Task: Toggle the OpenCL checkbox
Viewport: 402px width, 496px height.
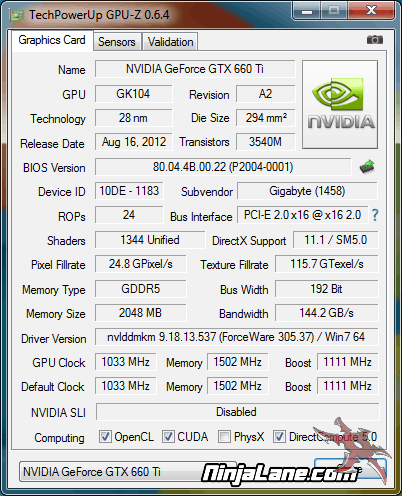Action: pos(105,436)
